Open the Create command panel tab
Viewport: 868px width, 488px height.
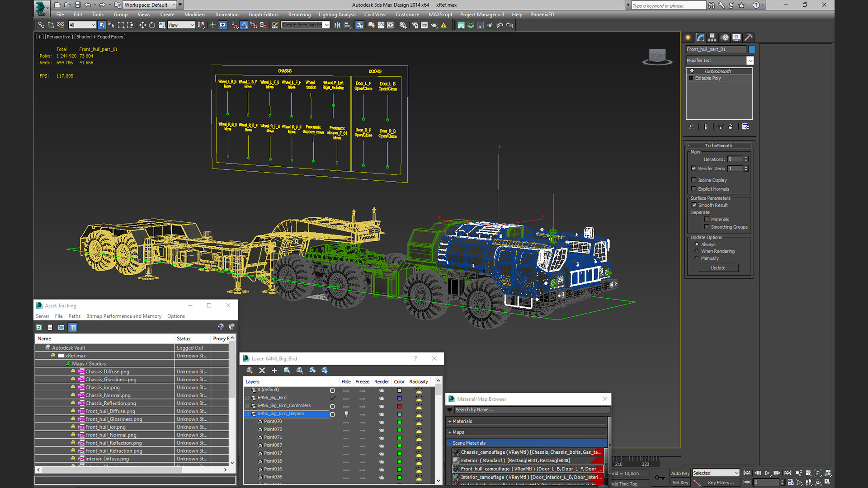[x=688, y=38]
